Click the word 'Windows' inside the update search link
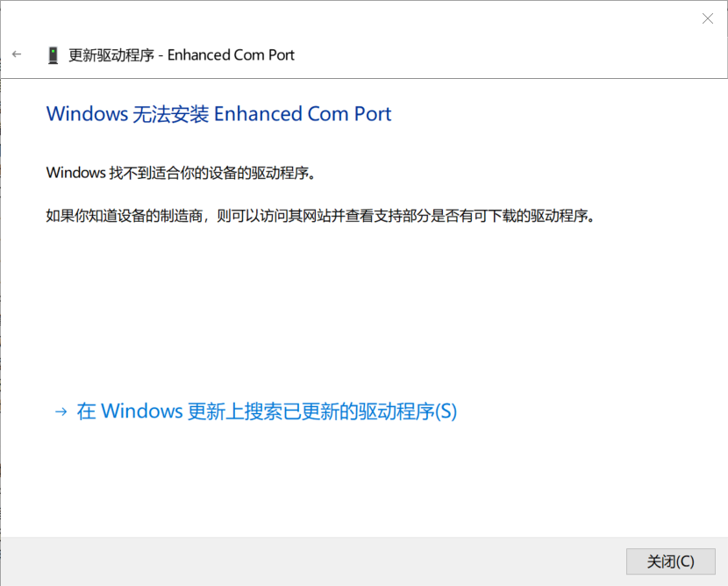This screenshot has width=728, height=586. pos(142,411)
